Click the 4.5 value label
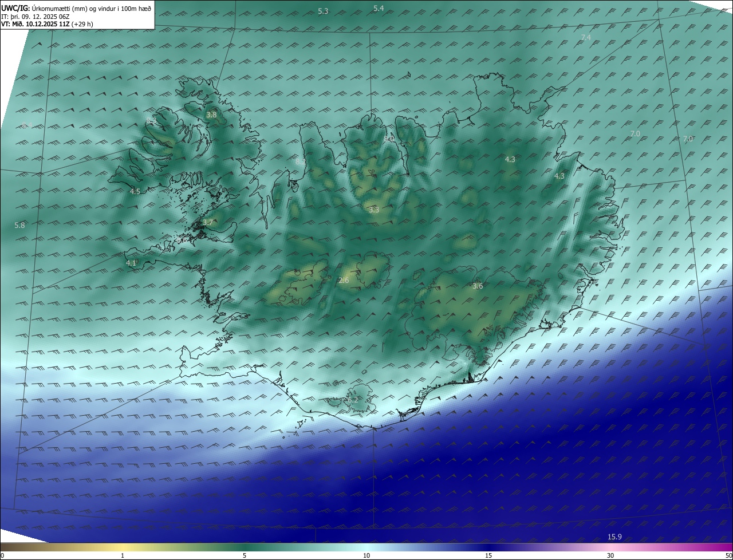This screenshot has height=560, width=733. pyautogui.click(x=135, y=191)
